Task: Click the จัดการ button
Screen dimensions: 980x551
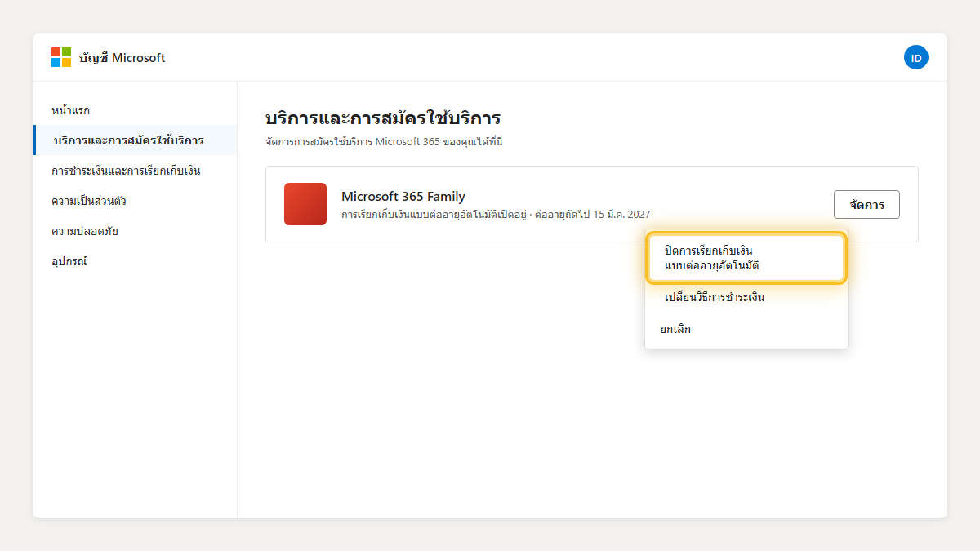Action: [866, 204]
